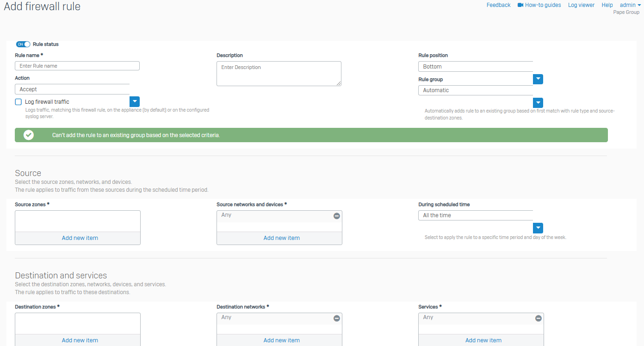This screenshot has height=346, width=644.
Task: Open the Action dropdown arrow
Action: [x=134, y=101]
